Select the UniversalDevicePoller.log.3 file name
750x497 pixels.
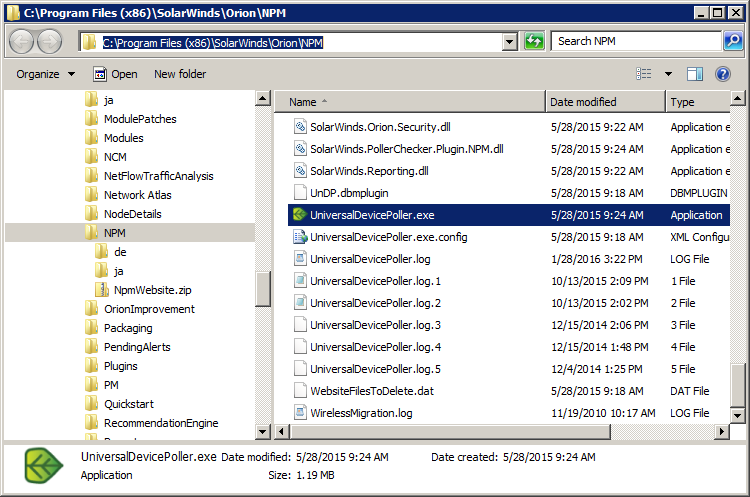(x=375, y=325)
